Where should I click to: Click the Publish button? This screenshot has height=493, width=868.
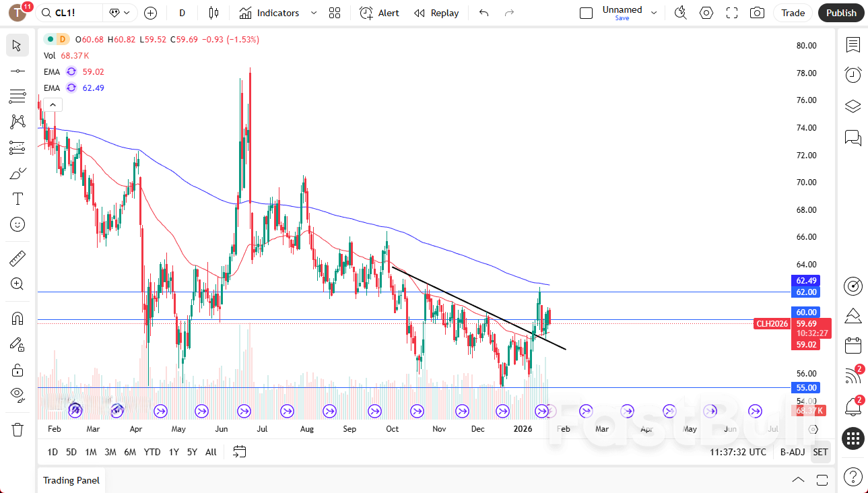click(x=841, y=13)
